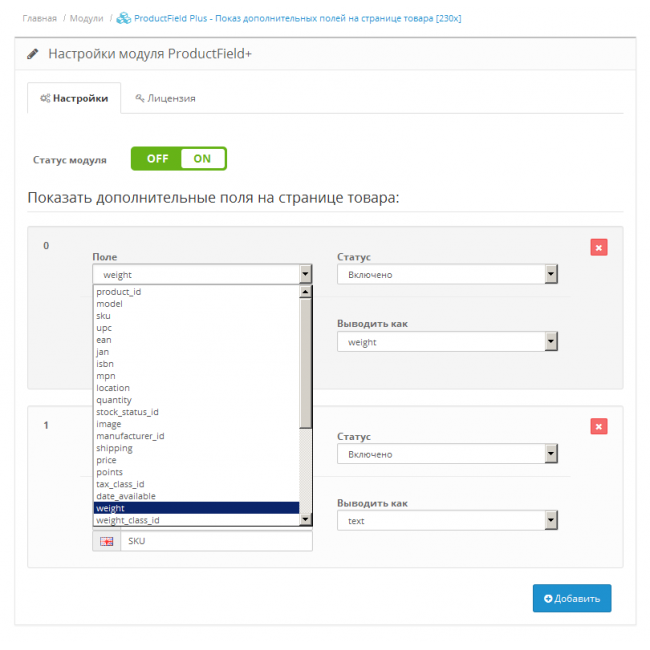
Task: Expand the Выводить как dropdown showing text
Action: coord(446,521)
